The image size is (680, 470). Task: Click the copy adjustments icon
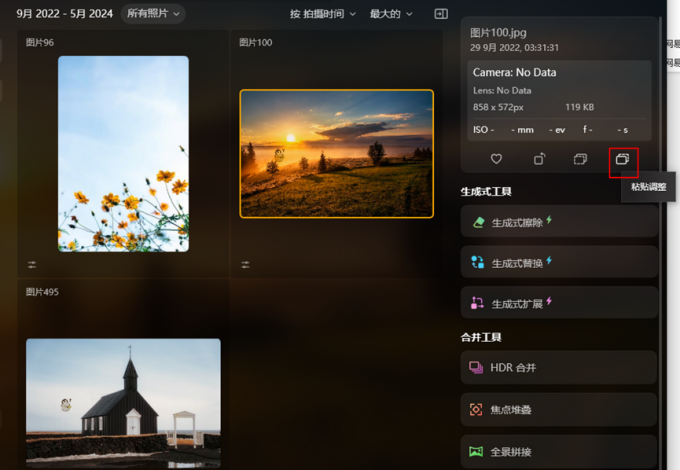point(580,159)
